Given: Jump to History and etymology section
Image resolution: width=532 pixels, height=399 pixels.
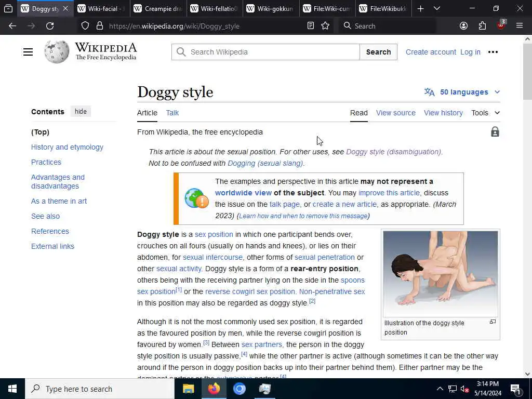Looking at the screenshot, I should coord(67,147).
